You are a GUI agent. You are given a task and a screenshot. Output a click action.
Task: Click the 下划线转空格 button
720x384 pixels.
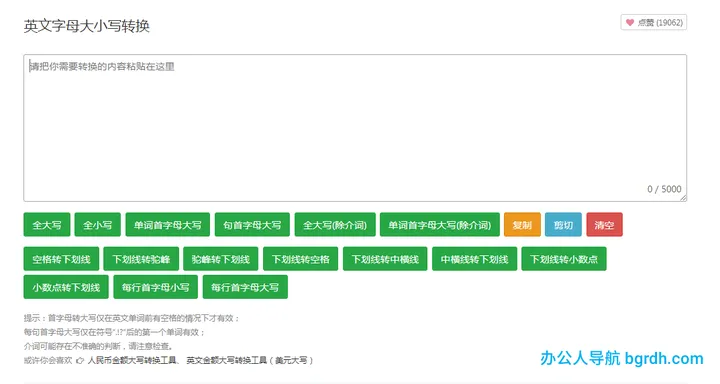tap(300, 259)
